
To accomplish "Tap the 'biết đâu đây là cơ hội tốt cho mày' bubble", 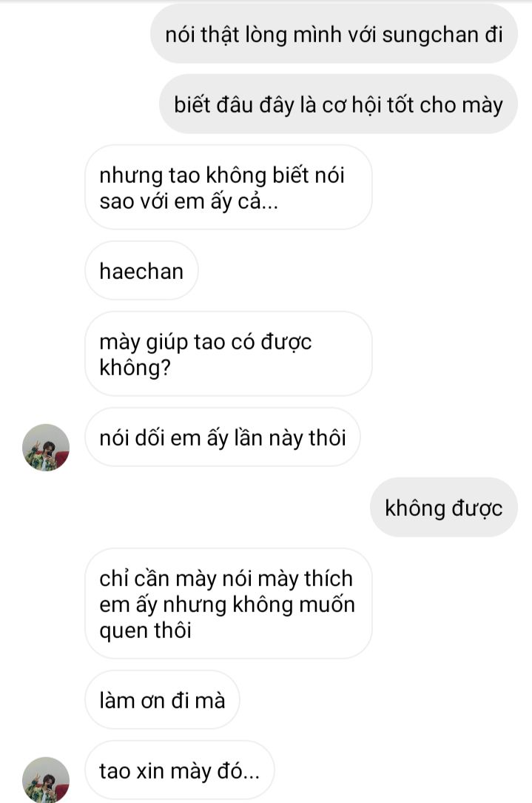I will (338, 104).
